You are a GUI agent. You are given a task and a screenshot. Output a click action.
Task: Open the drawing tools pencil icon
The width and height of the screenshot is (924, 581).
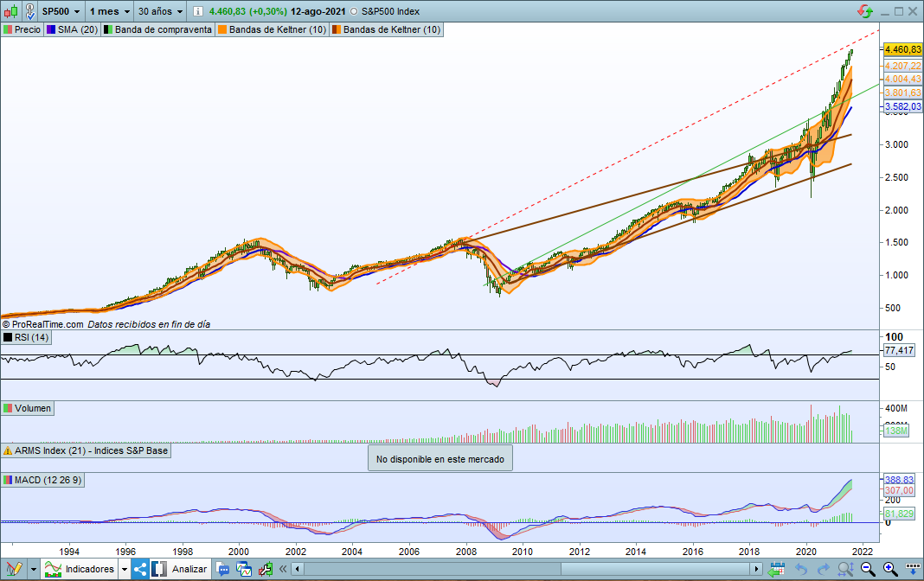click(14, 569)
